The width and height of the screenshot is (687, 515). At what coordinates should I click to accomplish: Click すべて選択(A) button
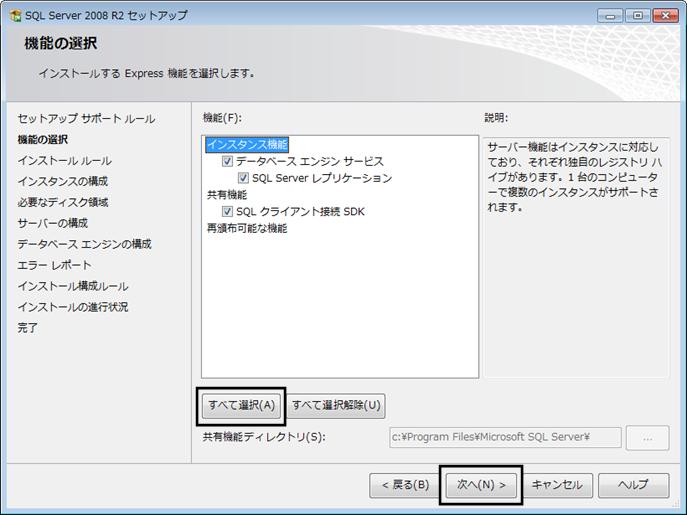coord(241,405)
